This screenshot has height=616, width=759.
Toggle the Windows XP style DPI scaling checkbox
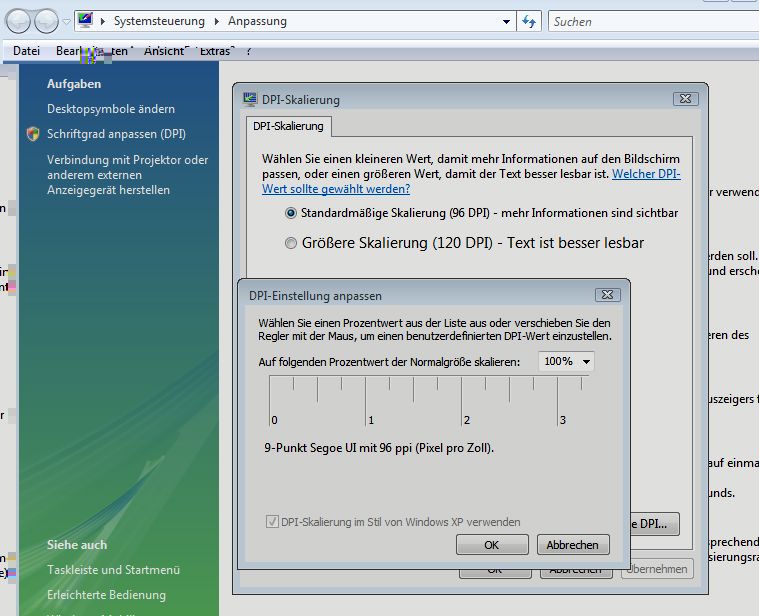pos(272,522)
